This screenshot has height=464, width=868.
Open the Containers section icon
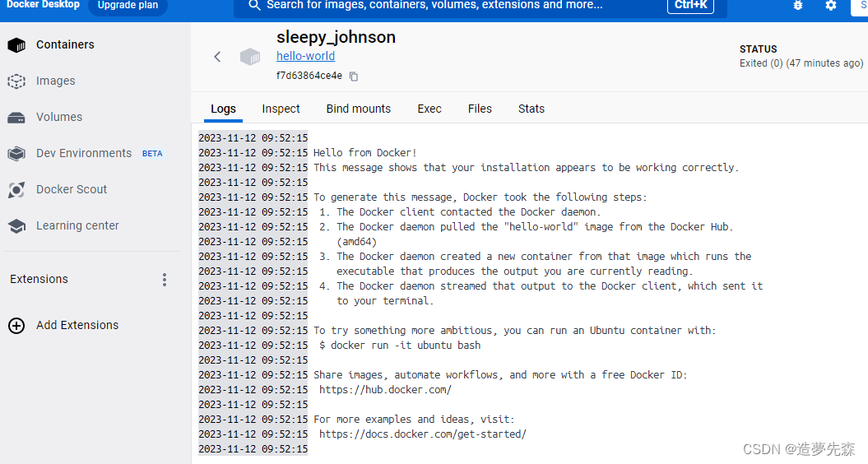coord(16,45)
